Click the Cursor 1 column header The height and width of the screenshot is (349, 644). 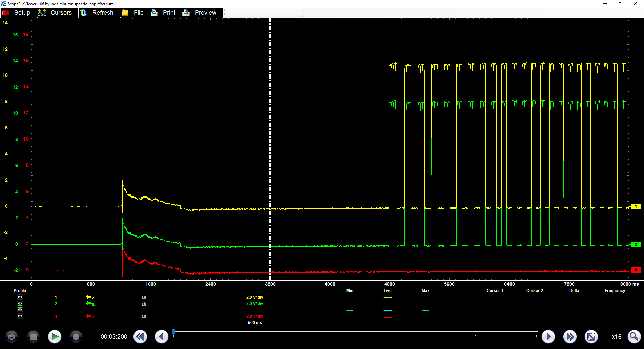[x=495, y=291]
